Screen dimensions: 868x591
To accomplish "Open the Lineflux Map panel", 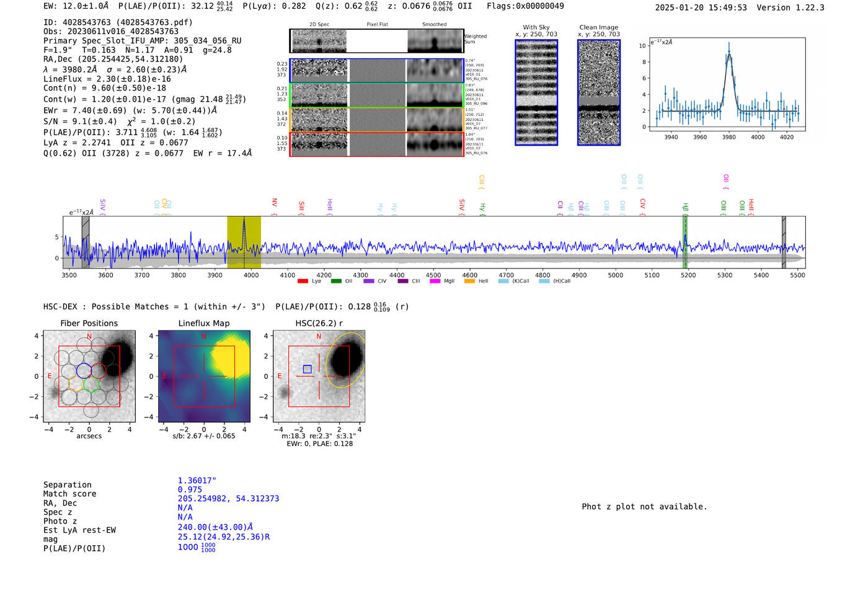I will pyautogui.click(x=204, y=376).
